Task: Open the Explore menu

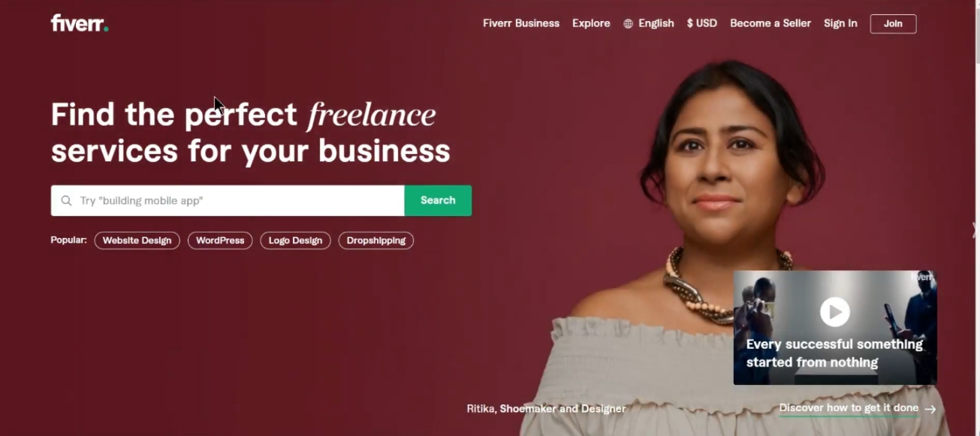Action: [x=591, y=23]
